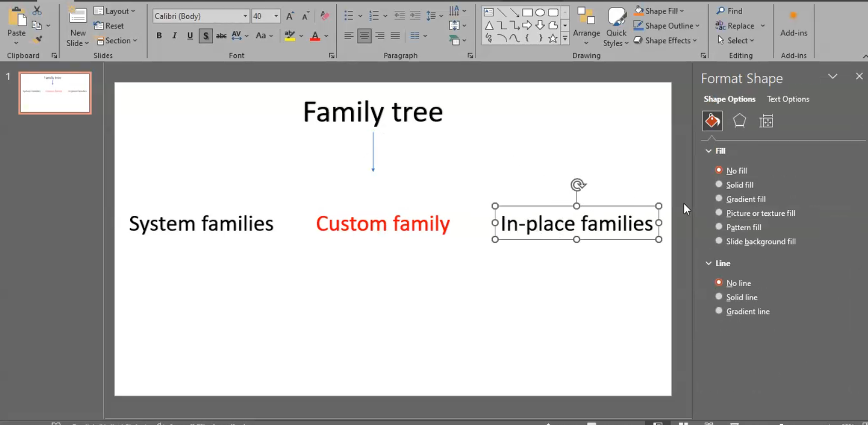Screen dimensions: 868x425
Task: Select the Format Painter brush
Action: click(x=37, y=40)
